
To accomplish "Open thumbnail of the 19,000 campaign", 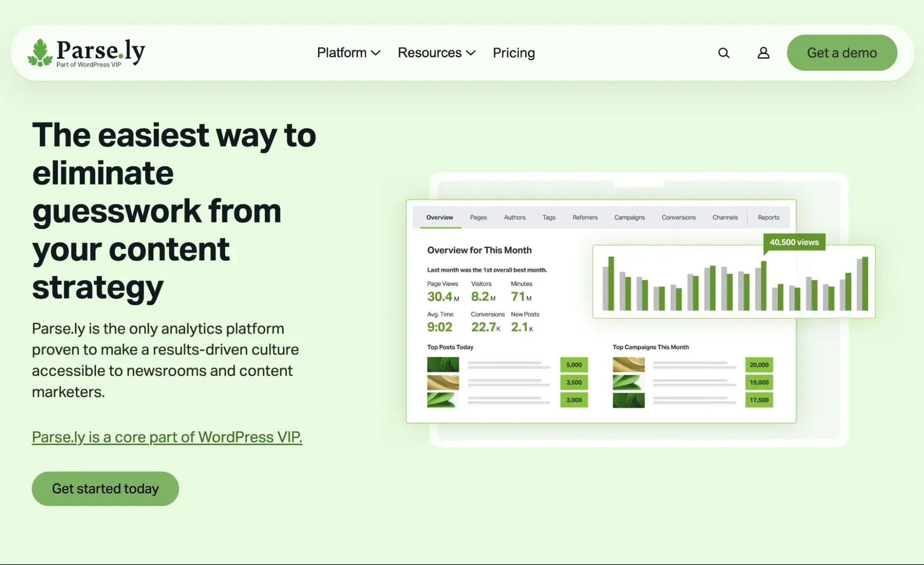I will [629, 383].
